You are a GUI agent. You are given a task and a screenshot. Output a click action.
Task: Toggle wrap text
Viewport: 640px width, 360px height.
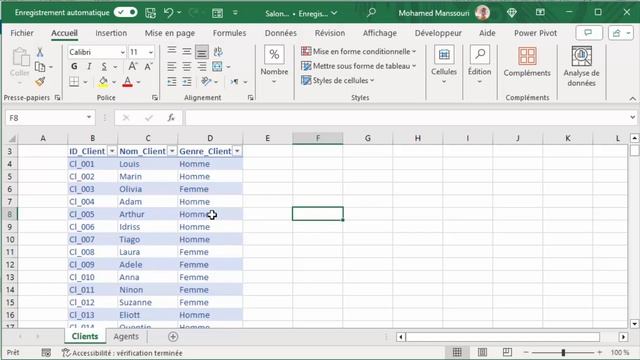[x=218, y=51]
